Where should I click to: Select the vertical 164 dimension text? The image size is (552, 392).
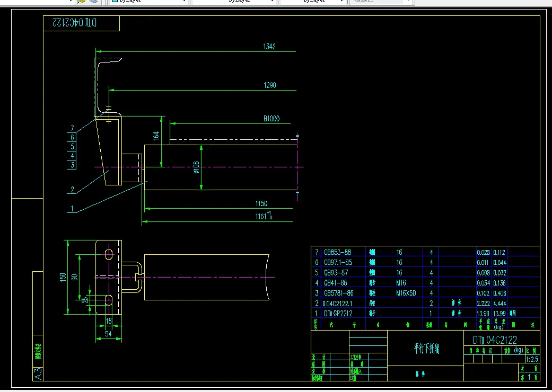point(156,136)
